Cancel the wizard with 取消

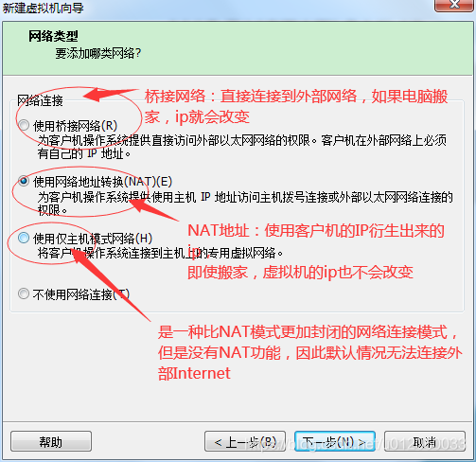[425, 442]
